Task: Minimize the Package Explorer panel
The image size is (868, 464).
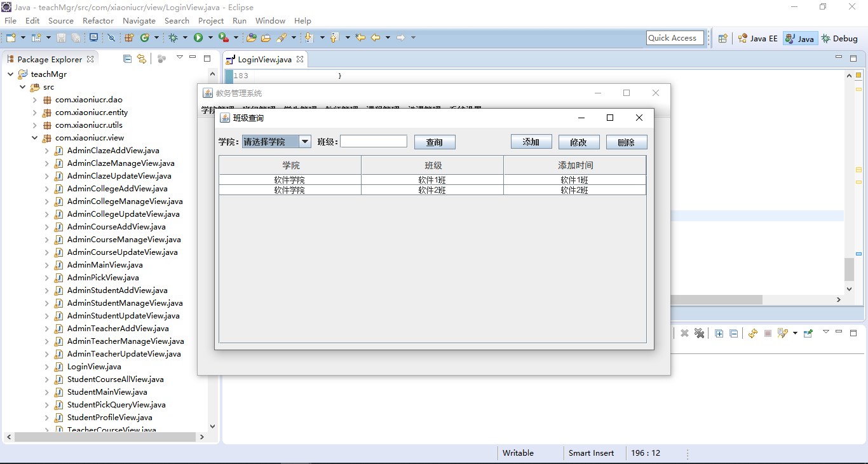Action: coord(193,58)
